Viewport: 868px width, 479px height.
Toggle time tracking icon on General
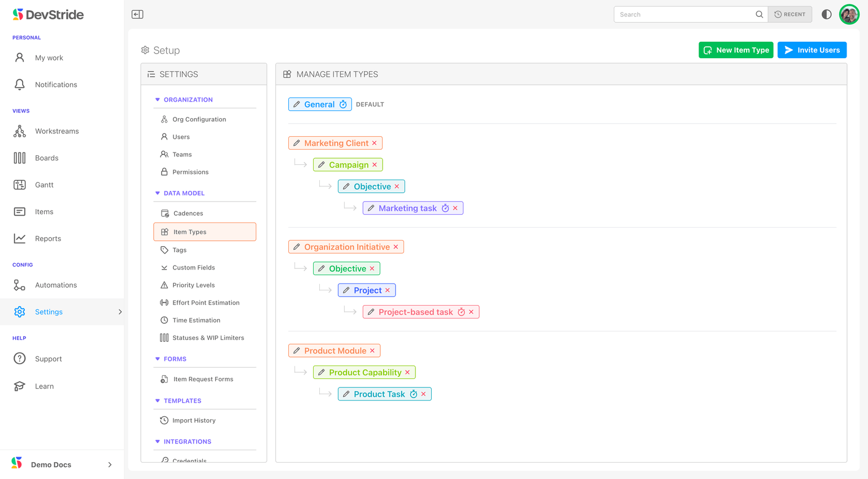coord(343,104)
